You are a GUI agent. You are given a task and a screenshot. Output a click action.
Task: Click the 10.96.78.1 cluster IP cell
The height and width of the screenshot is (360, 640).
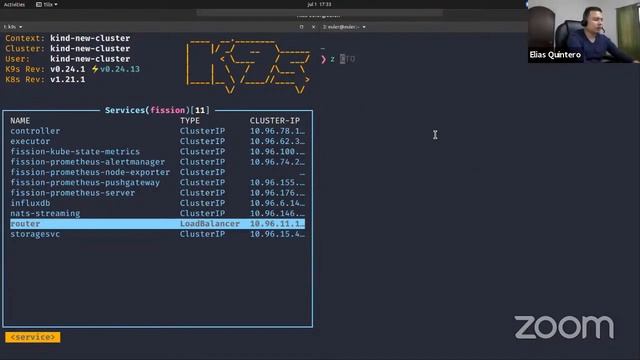(277, 131)
